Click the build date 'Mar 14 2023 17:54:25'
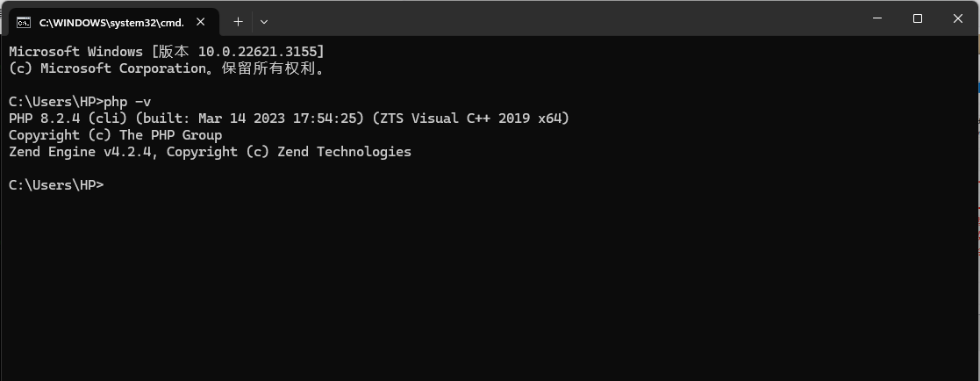The image size is (980, 381). pyautogui.click(x=277, y=119)
